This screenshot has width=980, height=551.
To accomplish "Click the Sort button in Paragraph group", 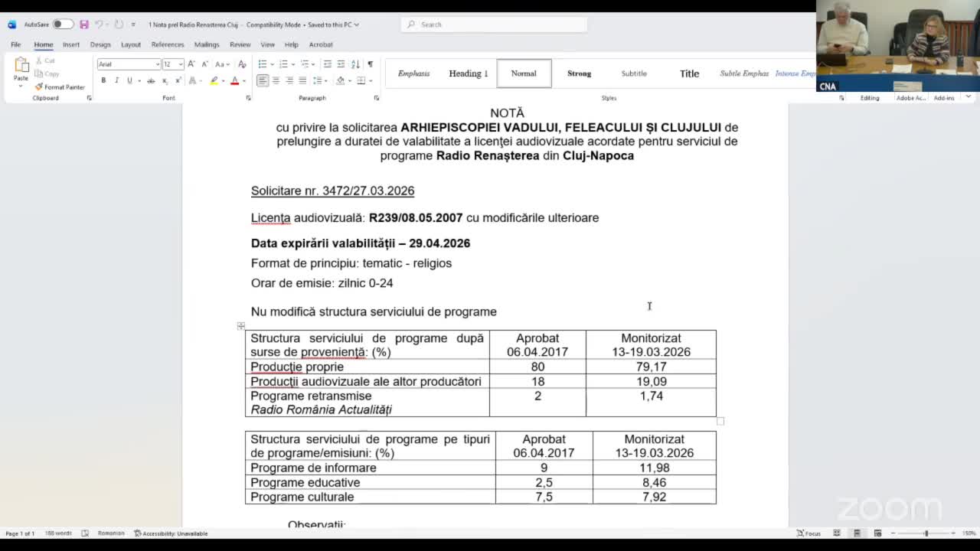I will pos(354,64).
